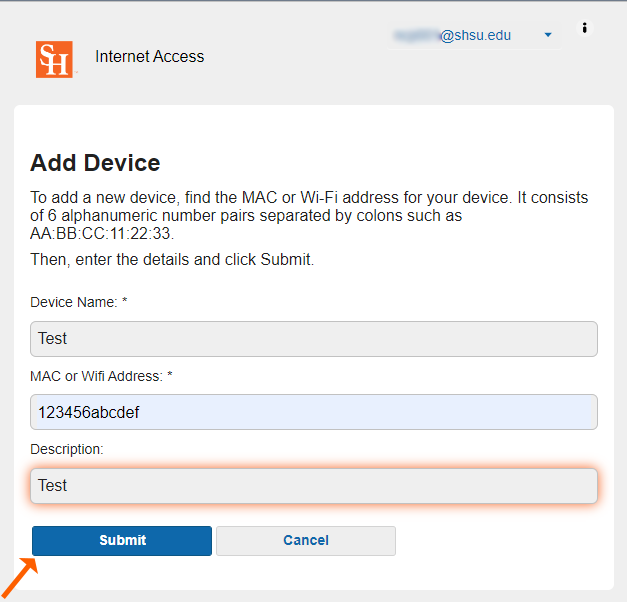Focus the Device Name field
The height and width of the screenshot is (602, 627).
313,339
